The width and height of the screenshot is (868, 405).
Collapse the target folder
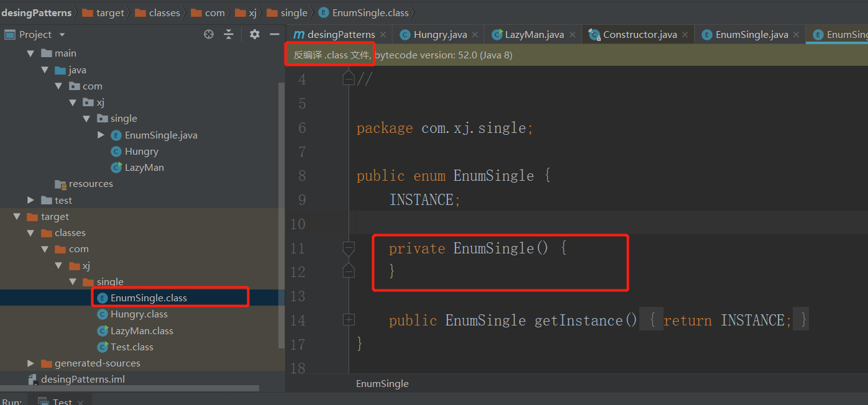(x=17, y=217)
